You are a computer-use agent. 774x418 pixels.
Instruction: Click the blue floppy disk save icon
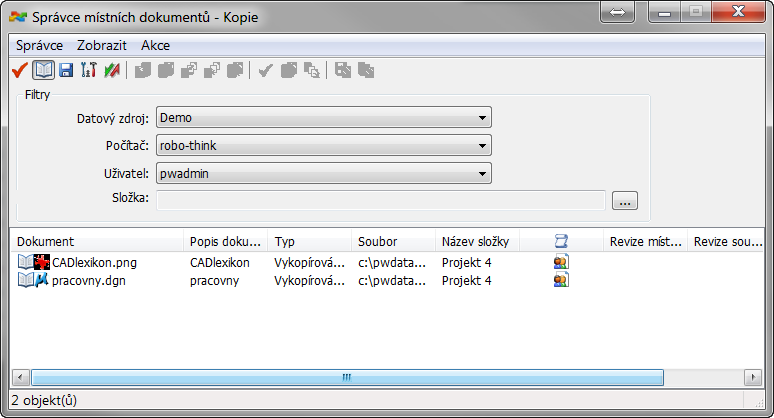point(66,70)
